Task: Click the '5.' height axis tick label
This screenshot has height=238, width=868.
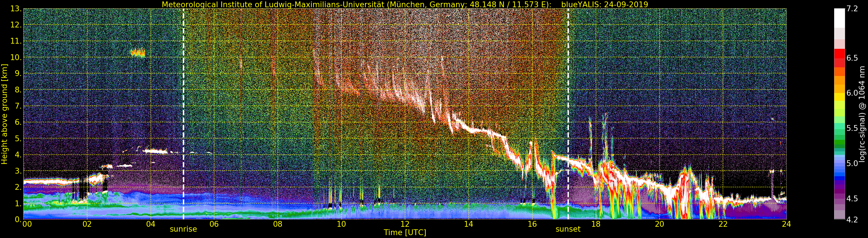Action: (x=18, y=138)
